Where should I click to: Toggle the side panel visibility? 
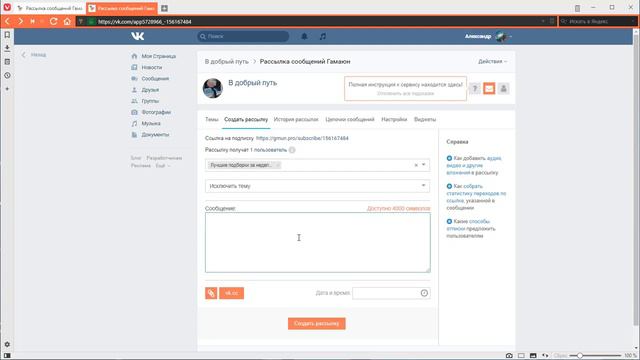pyautogui.click(x=7, y=356)
